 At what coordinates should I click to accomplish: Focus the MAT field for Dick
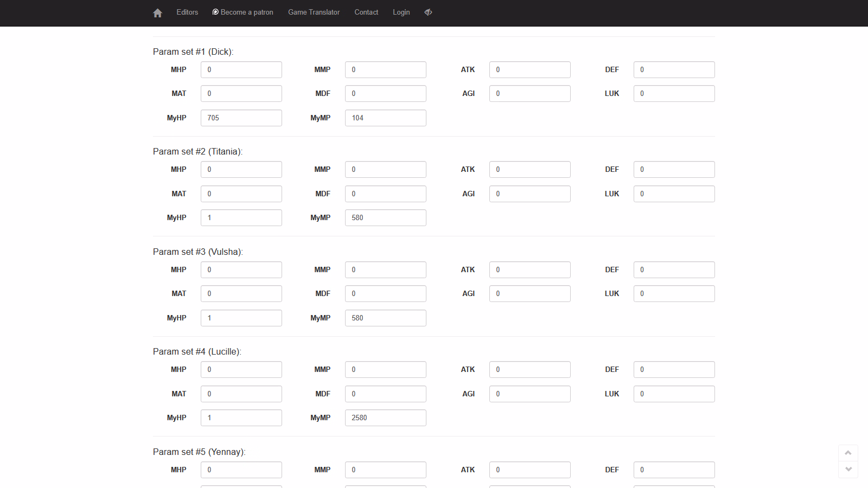point(241,93)
